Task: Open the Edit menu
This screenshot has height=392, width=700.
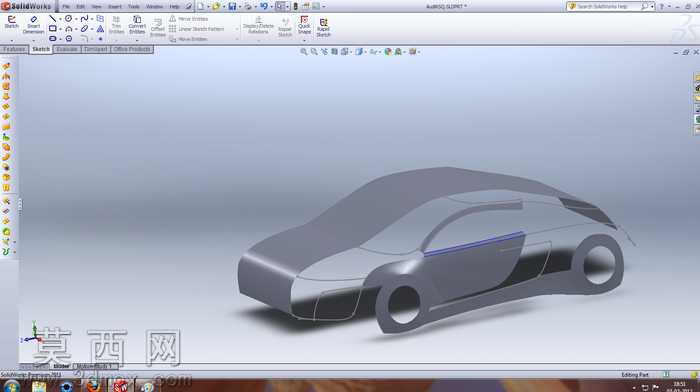Action: pyautogui.click(x=80, y=7)
